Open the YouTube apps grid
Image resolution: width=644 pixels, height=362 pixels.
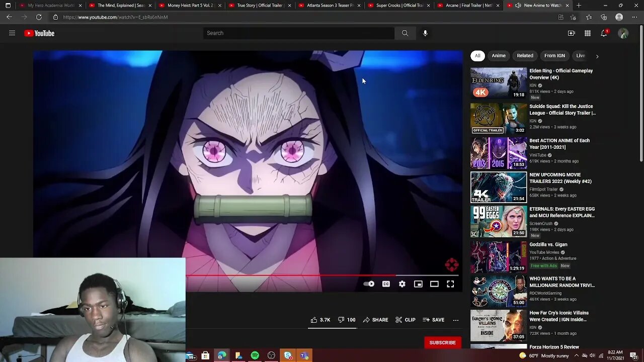[x=588, y=33]
